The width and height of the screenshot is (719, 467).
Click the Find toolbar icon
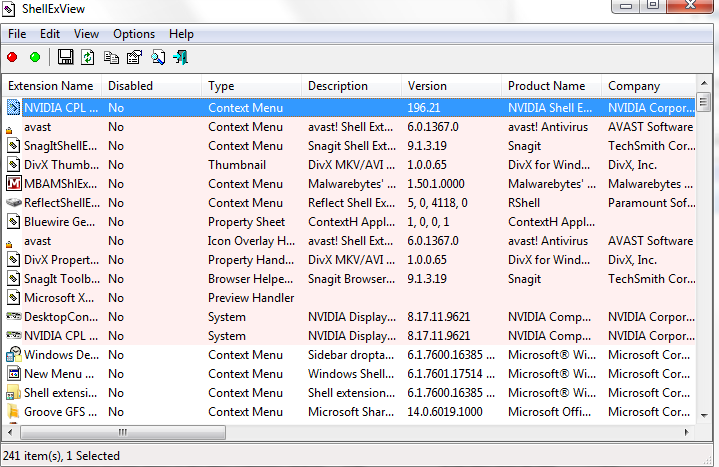coord(158,57)
